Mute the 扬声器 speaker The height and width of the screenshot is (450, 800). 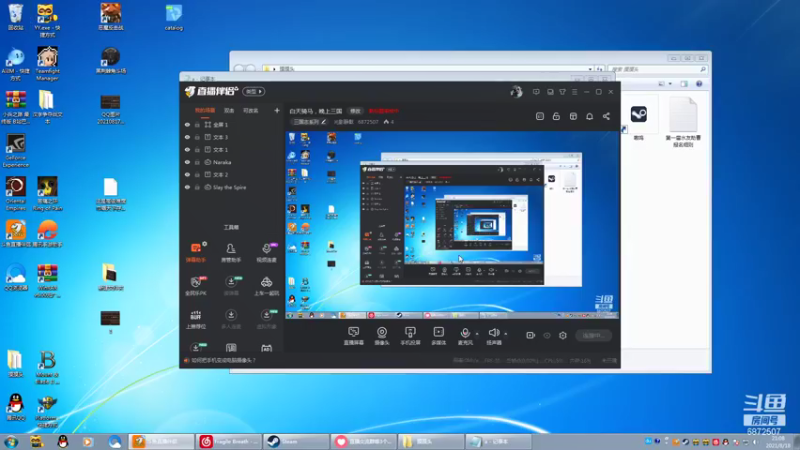pyautogui.click(x=493, y=333)
